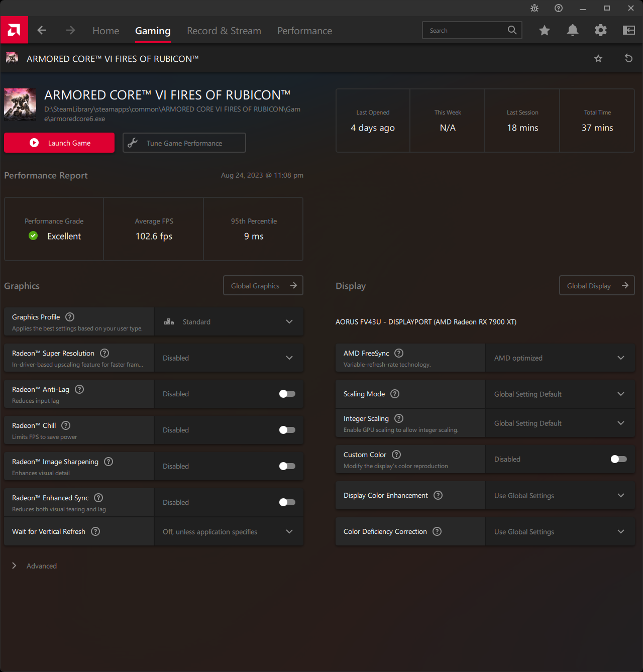The height and width of the screenshot is (672, 643).
Task: Open help question mark in title bar
Action: coord(558,8)
